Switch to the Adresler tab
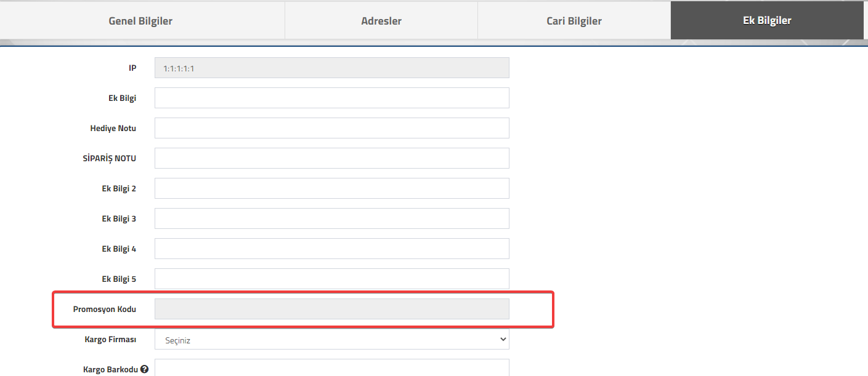The width and height of the screenshot is (868, 376). pos(381,21)
